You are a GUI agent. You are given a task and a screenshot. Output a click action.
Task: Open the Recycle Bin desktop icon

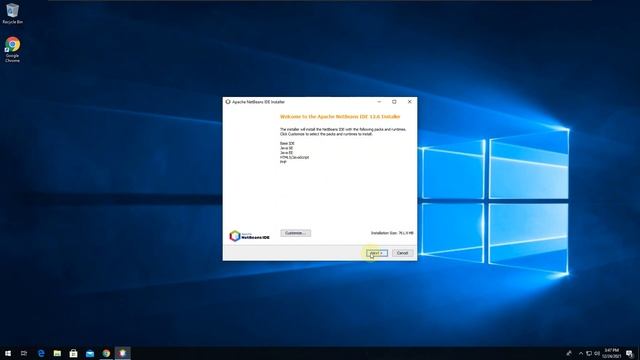click(12, 13)
